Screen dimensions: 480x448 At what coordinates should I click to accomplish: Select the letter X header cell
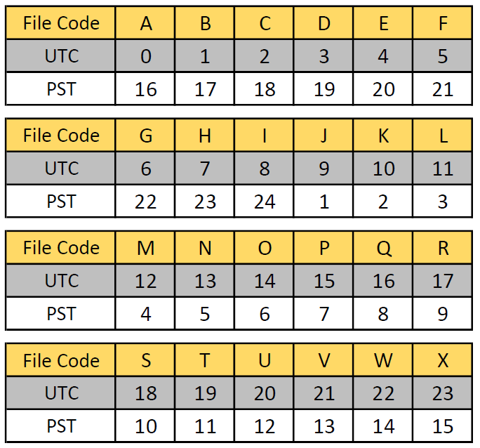(443, 361)
